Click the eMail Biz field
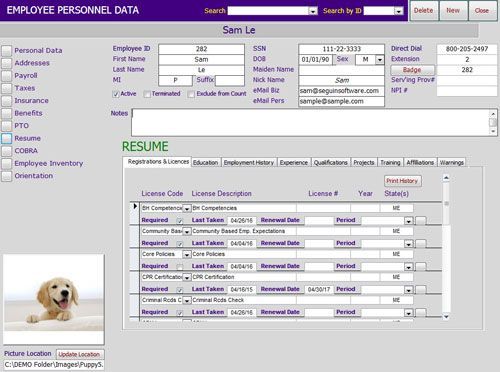This screenshot has height=372, width=500. (341, 91)
